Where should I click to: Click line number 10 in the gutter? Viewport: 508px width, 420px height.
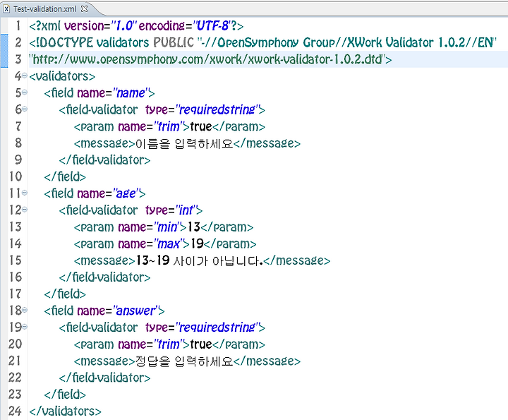16,176
